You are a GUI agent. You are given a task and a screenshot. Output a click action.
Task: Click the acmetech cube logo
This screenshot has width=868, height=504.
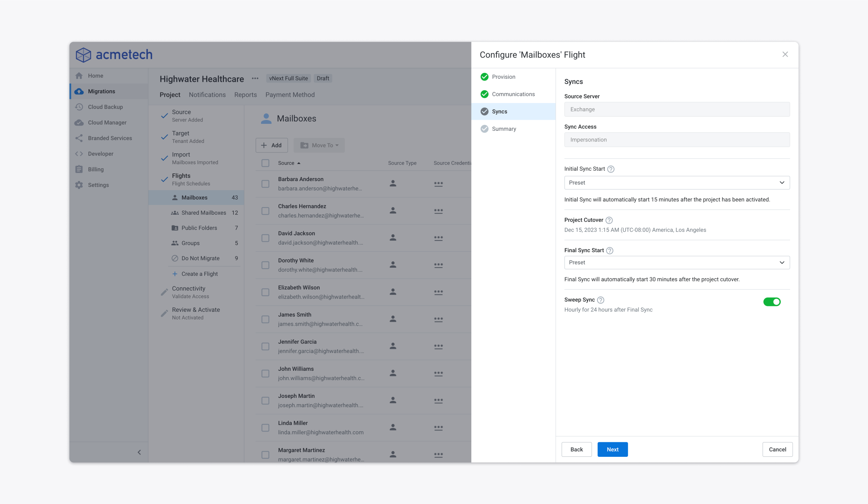coord(83,55)
